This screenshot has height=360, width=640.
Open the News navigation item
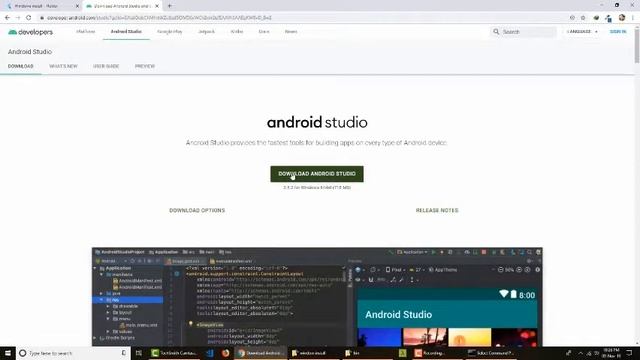pos(291,31)
